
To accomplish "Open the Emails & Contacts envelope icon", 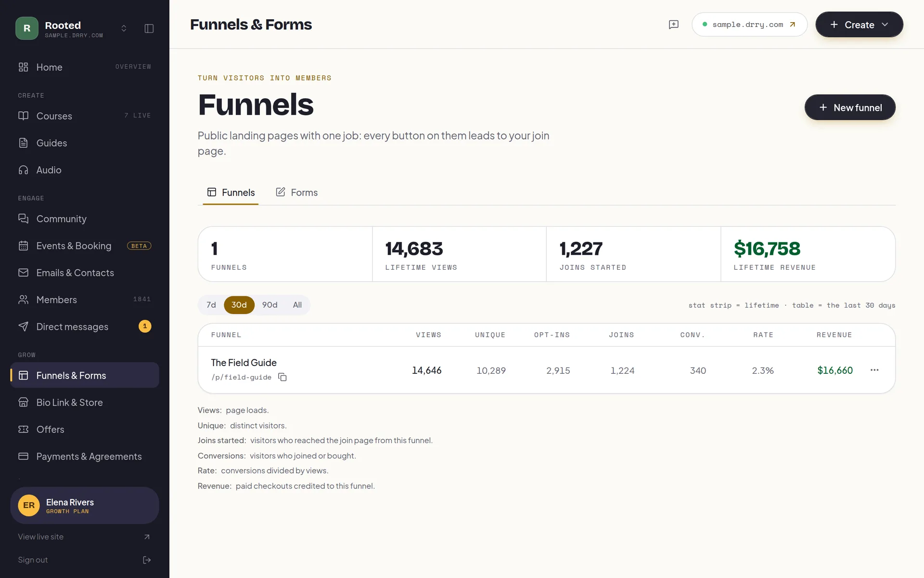I will point(23,273).
